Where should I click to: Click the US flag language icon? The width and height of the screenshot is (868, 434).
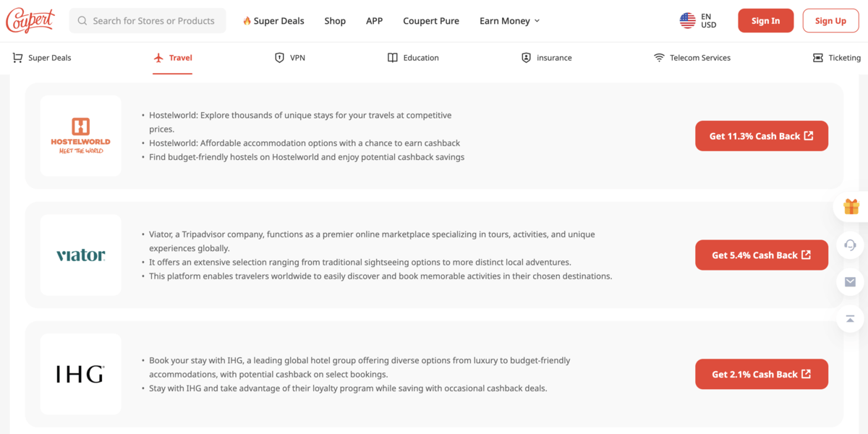pyautogui.click(x=687, y=21)
